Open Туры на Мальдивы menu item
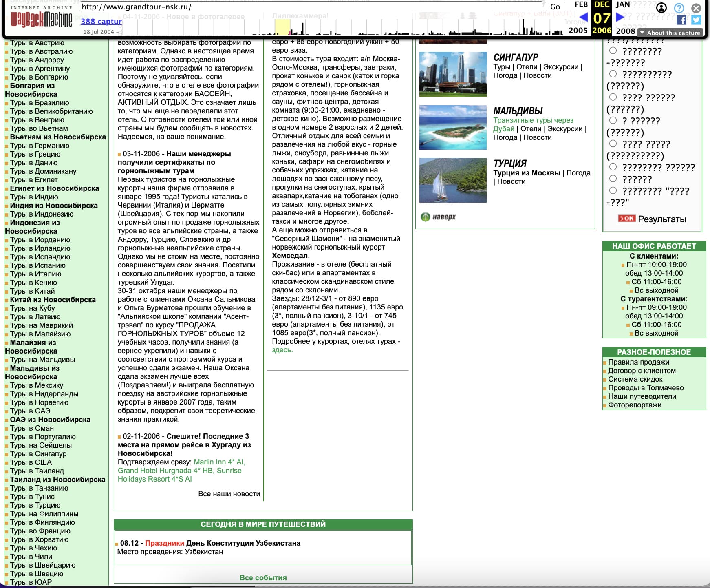This screenshot has width=710, height=588. 42,360
